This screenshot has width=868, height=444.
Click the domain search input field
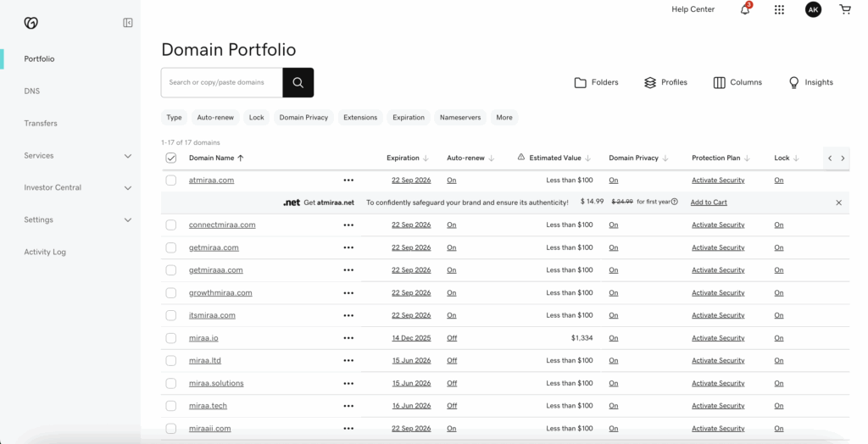(222, 82)
